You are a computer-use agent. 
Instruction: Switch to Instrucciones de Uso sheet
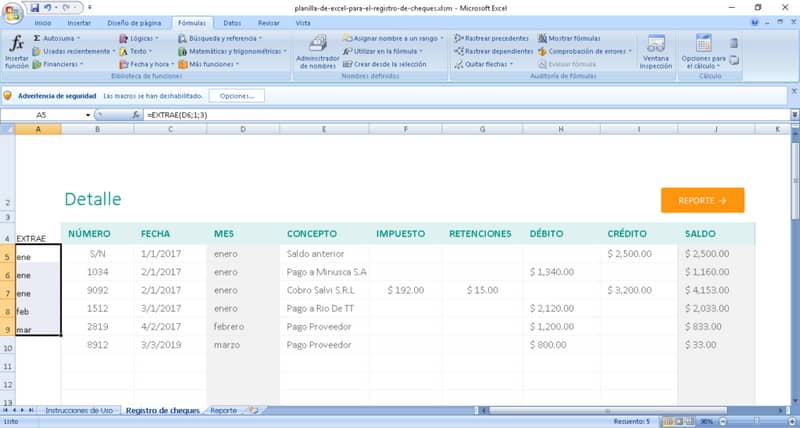pyautogui.click(x=79, y=411)
